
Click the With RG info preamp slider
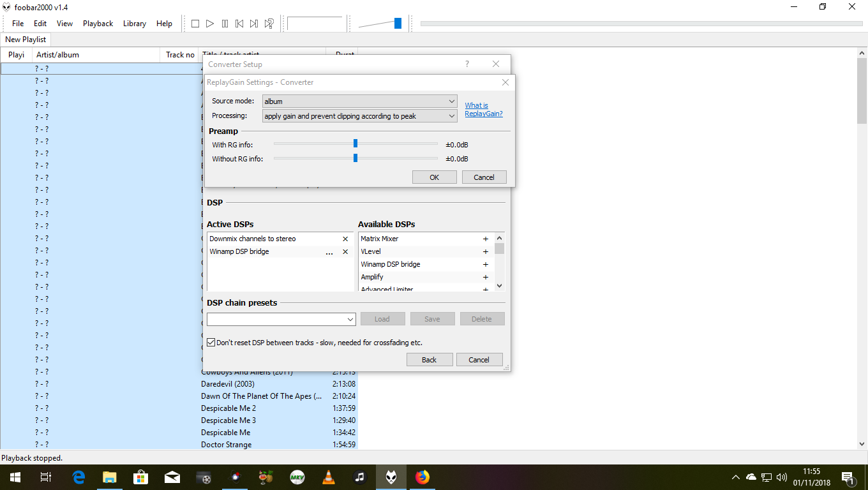coord(355,144)
